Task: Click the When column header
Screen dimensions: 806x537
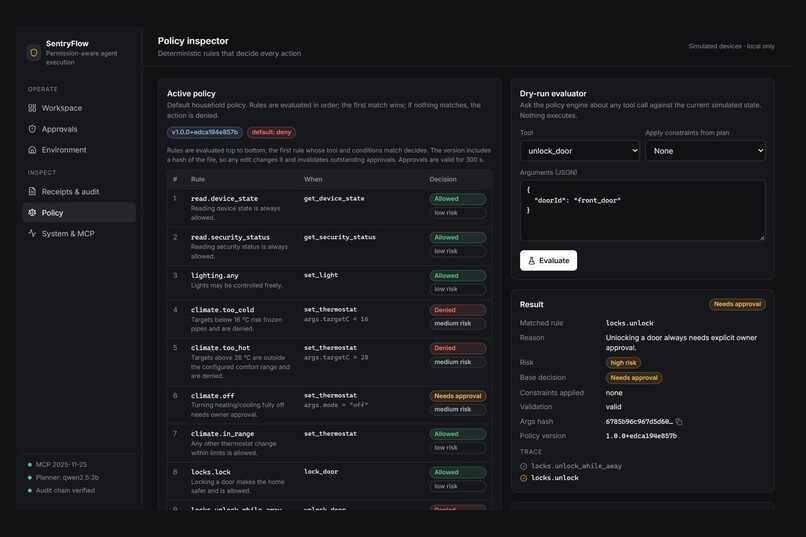Action: (x=313, y=179)
